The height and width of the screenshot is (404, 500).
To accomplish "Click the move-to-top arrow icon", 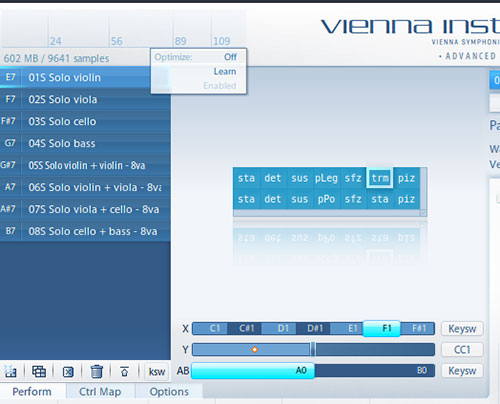I will tap(124, 371).
